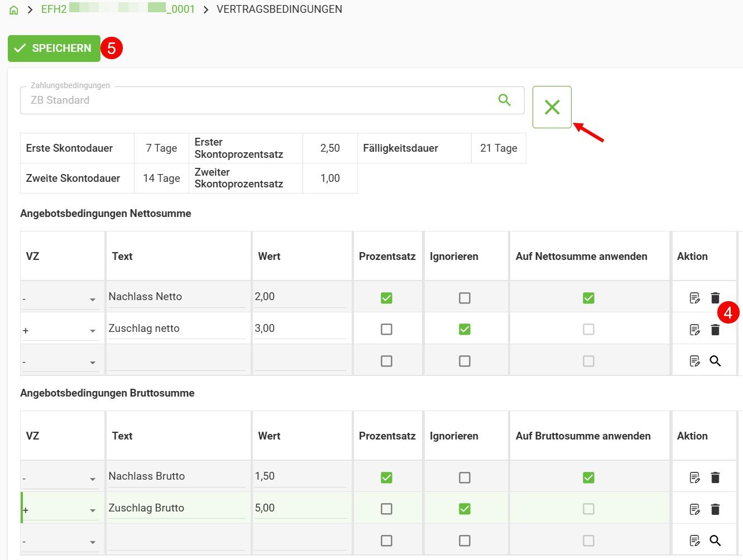
Task: Open the search icon in the empty Bruttosumme row
Action: pyautogui.click(x=715, y=540)
